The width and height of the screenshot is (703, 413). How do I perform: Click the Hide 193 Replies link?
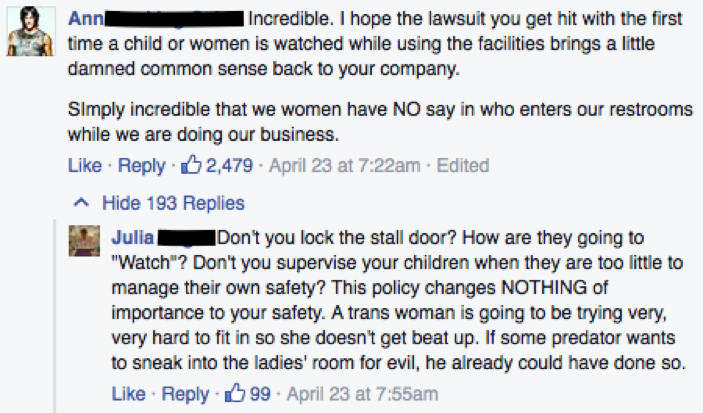click(173, 203)
